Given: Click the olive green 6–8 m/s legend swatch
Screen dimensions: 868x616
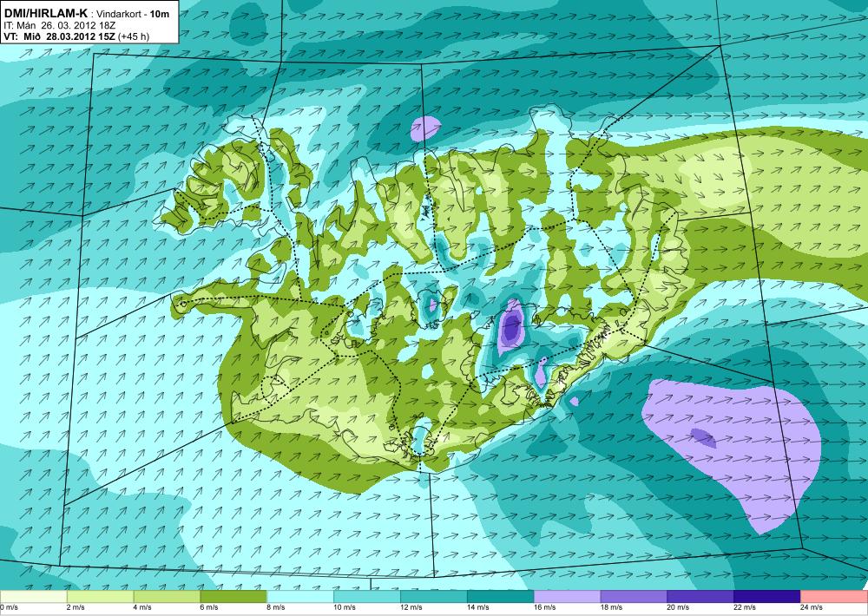Looking at the screenshot, I should click(233, 597).
